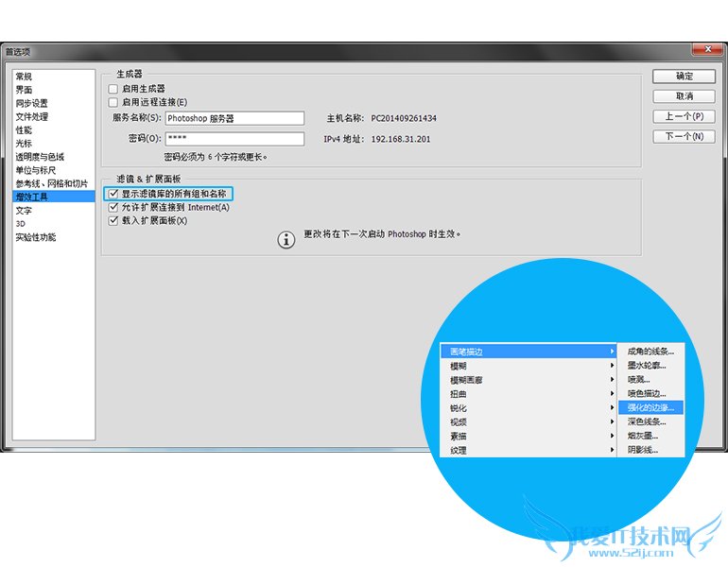Screen dimensions: 728x567
Task: Open the 模糊画廊 filter submenu
Action: (529, 380)
